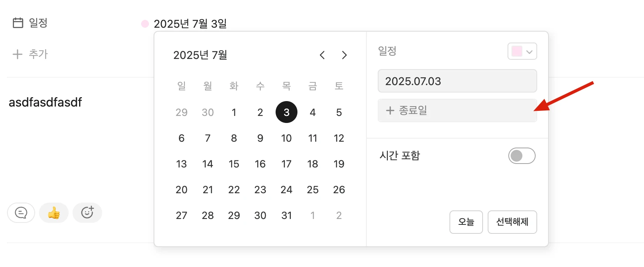Click the plus icon next to 추가

click(18, 54)
